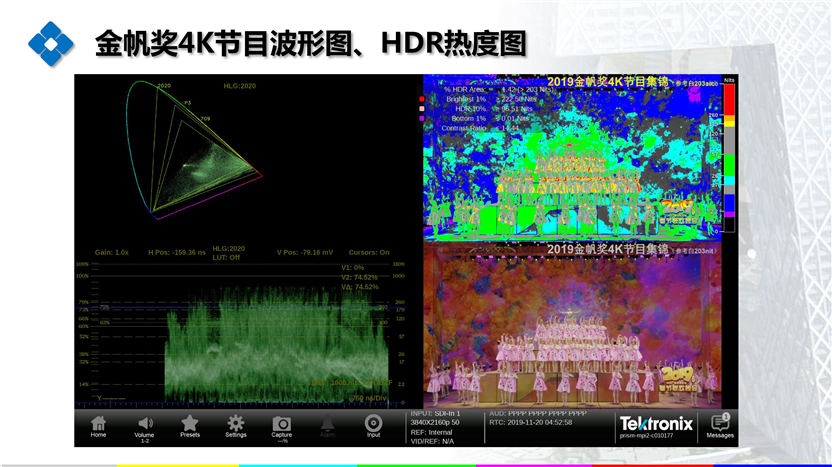
Task: Open Settings via the gear icon
Action: point(236,424)
